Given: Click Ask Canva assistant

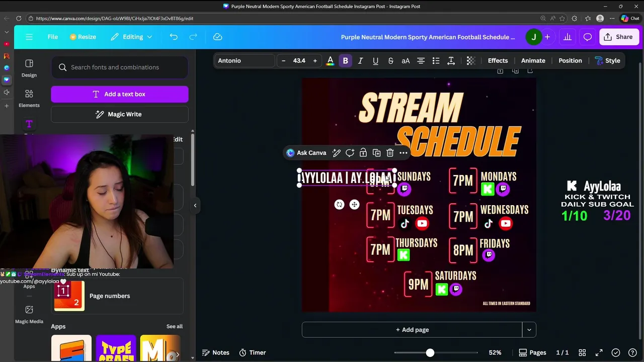Looking at the screenshot, I should pyautogui.click(x=306, y=153).
